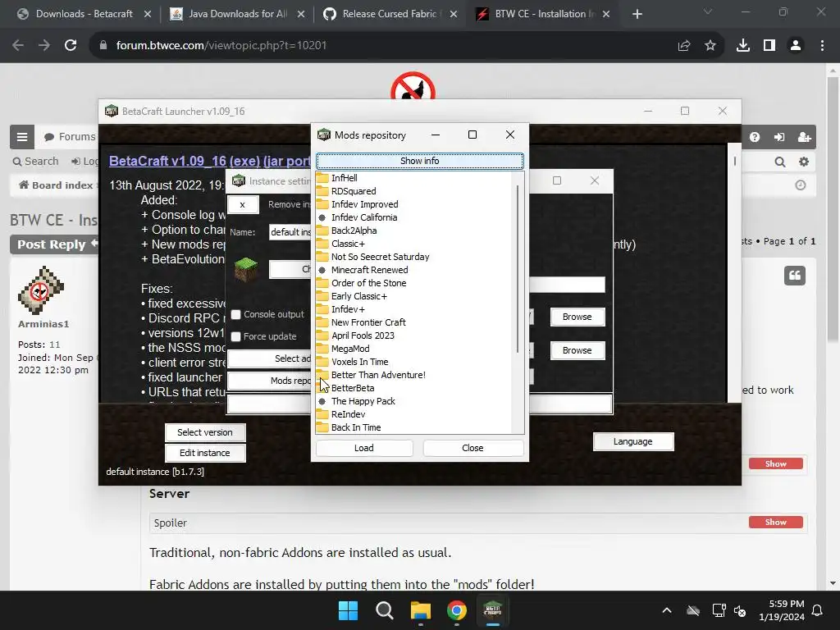Bookmark this page with star icon

click(710, 46)
